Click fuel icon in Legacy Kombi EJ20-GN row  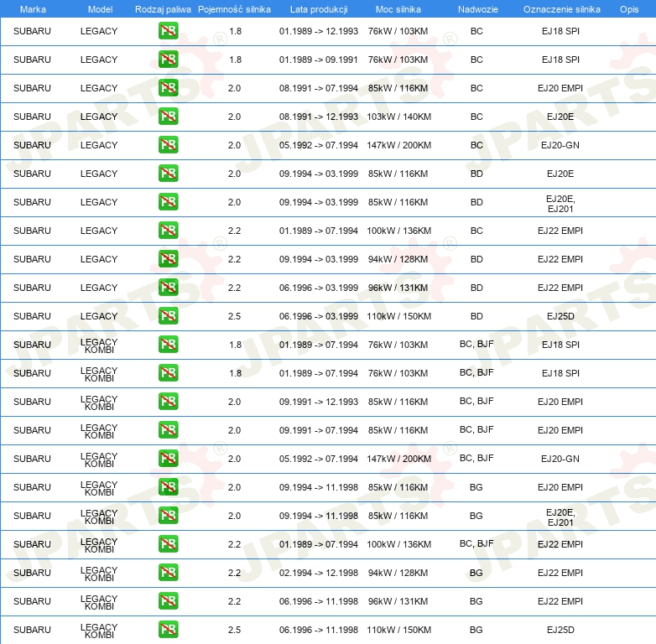pos(168,459)
